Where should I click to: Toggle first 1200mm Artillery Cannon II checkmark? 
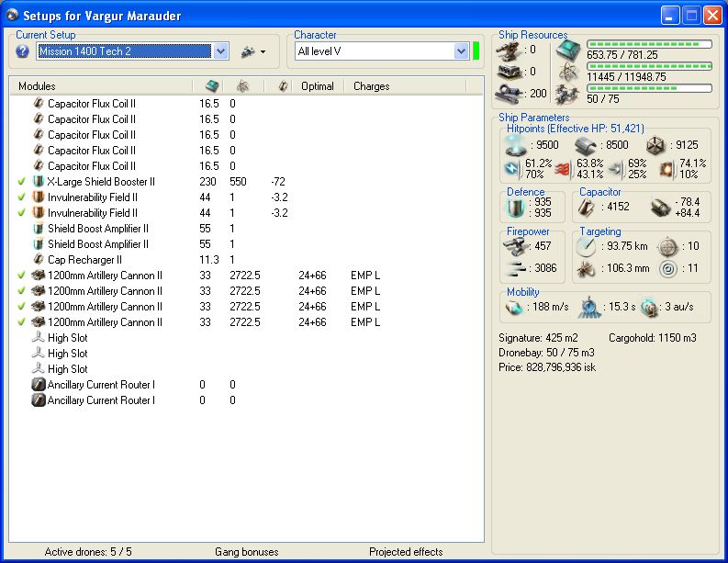point(21,275)
